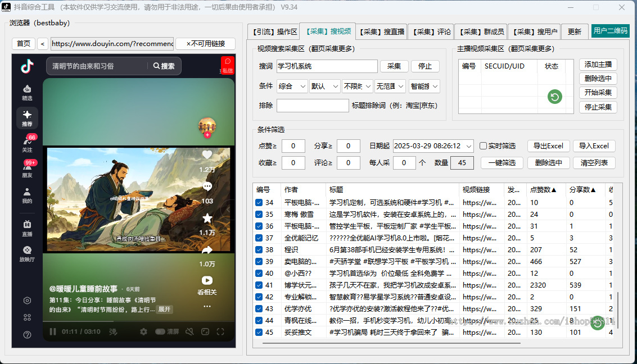Click the 清空列表 button
Viewport: 637px width, 364px height.
tap(594, 163)
